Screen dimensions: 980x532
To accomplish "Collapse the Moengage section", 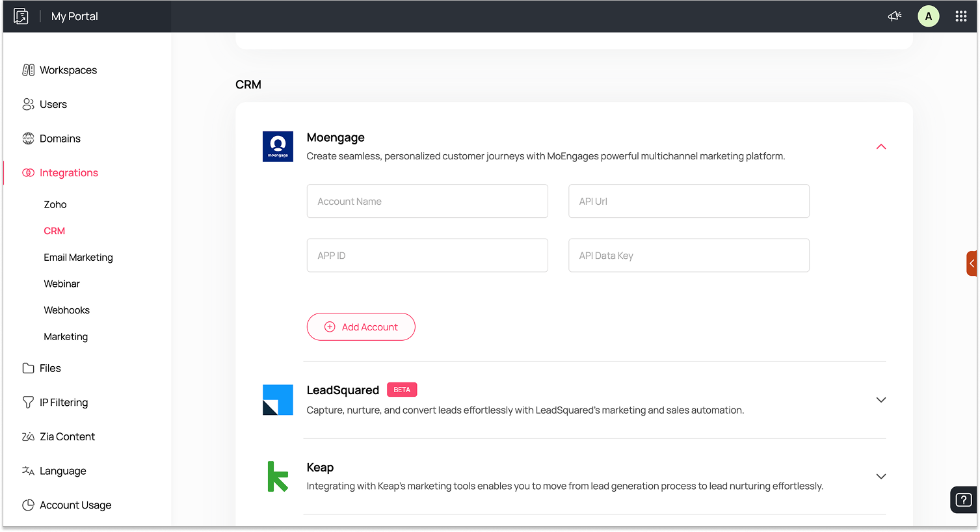I will pos(881,147).
